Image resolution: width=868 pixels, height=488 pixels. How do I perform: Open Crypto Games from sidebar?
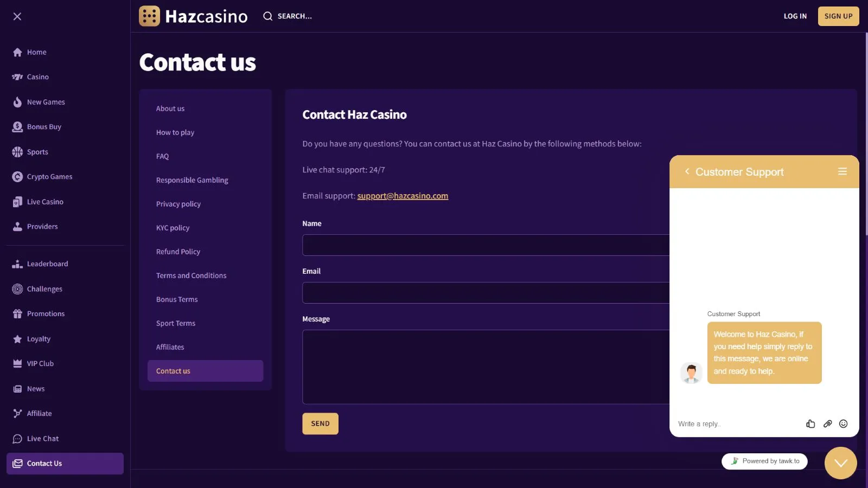point(49,177)
